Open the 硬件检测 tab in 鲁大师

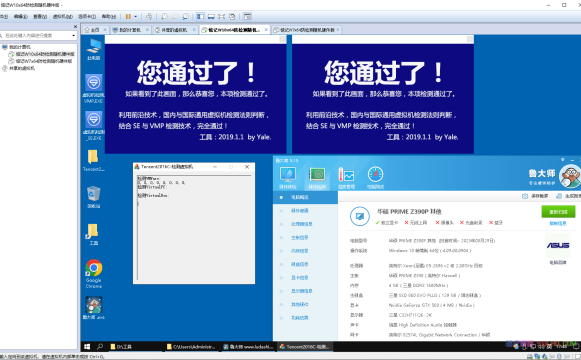coord(317,178)
